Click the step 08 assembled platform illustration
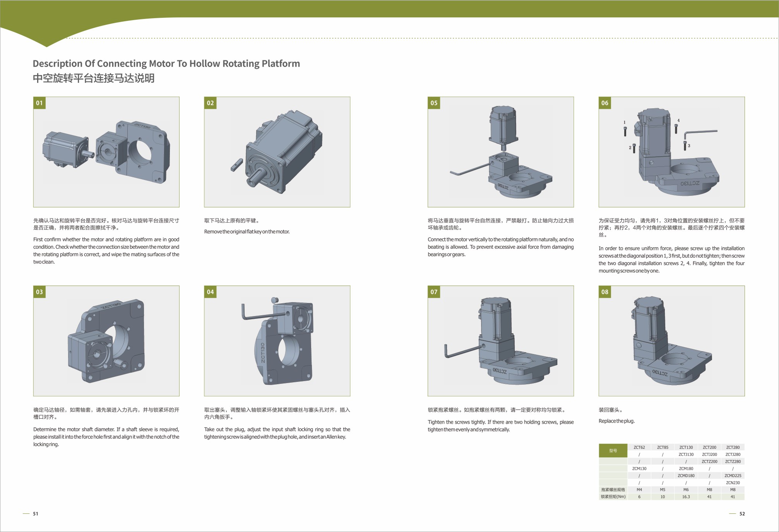This screenshot has width=779, height=532. point(671,341)
